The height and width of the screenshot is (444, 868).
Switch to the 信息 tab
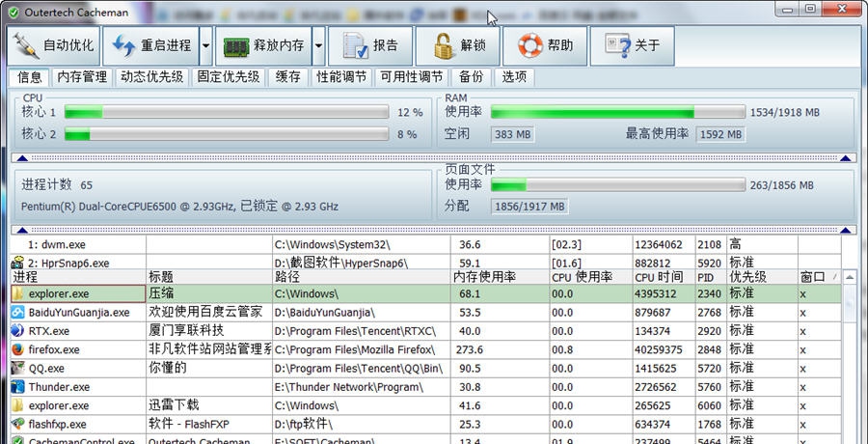click(30, 77)
